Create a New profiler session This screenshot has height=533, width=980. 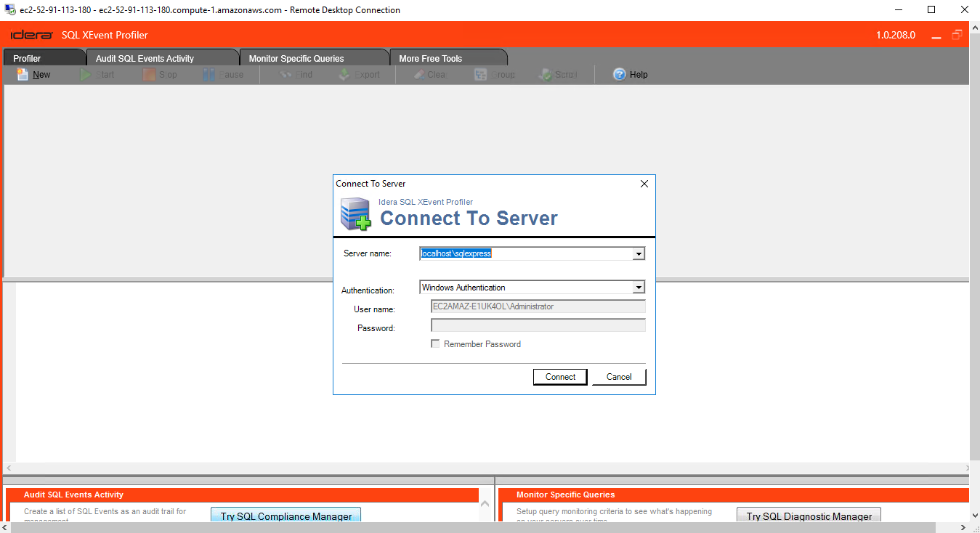pyautogui.click(x=33, y=74)
